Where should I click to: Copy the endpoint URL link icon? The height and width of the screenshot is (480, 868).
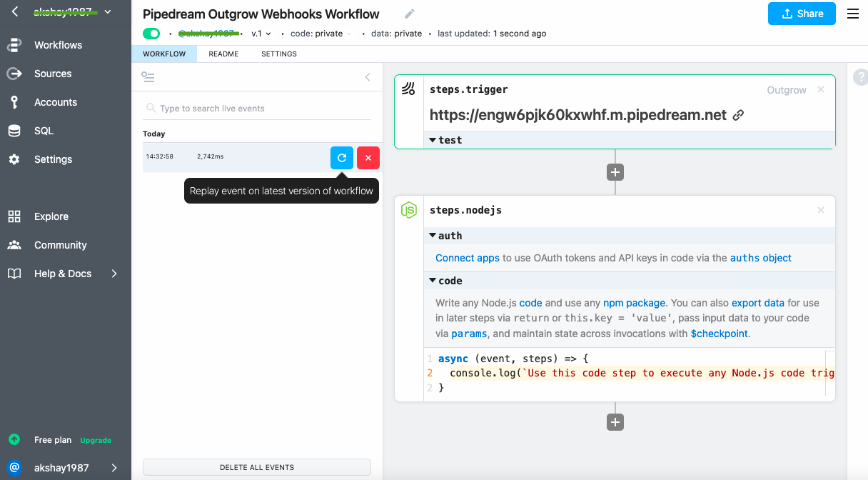click(x=739, y=115)
